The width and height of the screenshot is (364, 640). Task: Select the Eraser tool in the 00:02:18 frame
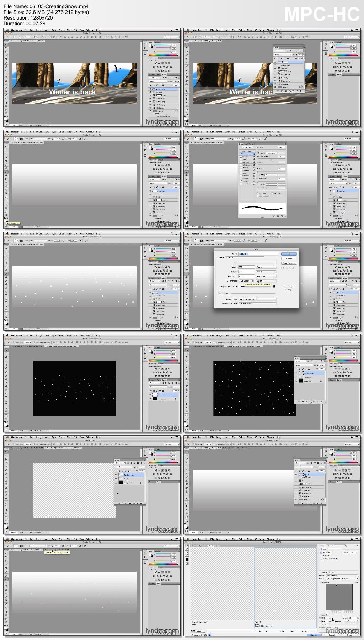(x=187, y=182)
